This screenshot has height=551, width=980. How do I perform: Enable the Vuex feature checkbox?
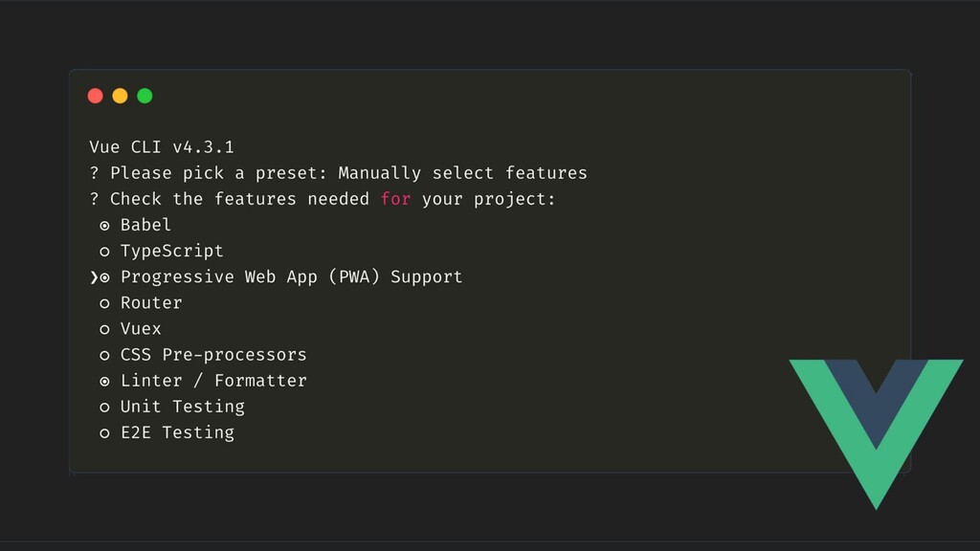104,329
